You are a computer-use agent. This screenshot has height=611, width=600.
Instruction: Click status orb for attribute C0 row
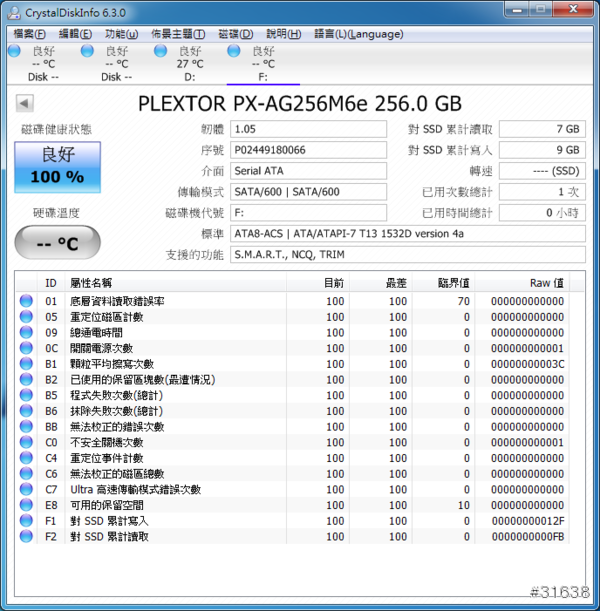(26, 443)
